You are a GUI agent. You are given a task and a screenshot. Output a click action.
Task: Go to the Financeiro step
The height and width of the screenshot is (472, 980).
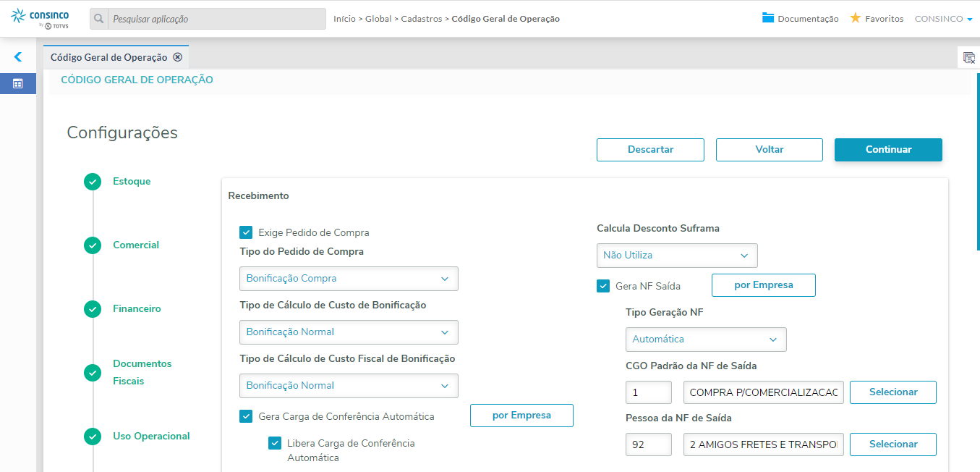pos(137,309)
